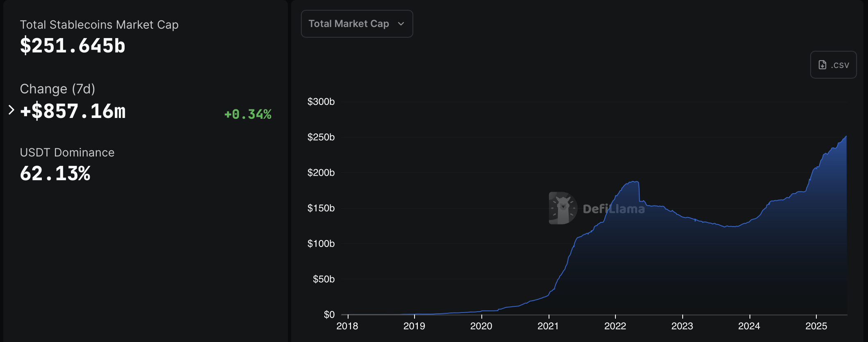The image size is (868, 342).
Task: Click the 2018 x-axis year label
Action: pyautogui.click(x=347, y=326)
